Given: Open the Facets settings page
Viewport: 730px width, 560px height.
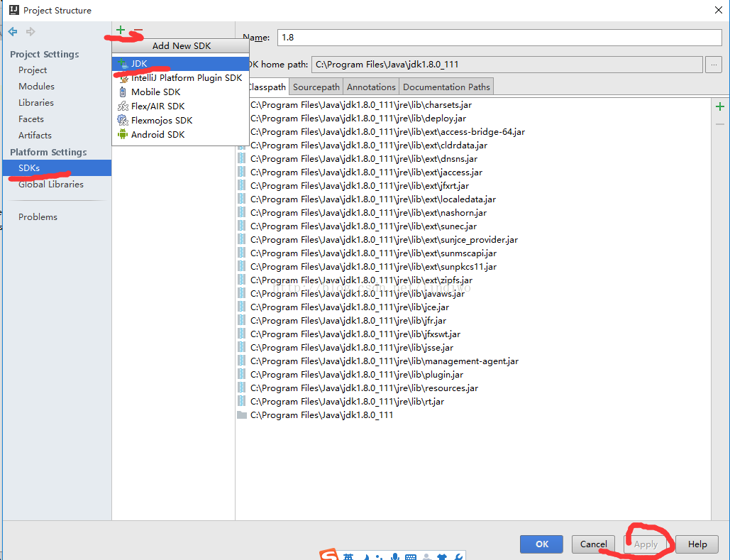Looking at the screenshot, I should tap(31, 119).
